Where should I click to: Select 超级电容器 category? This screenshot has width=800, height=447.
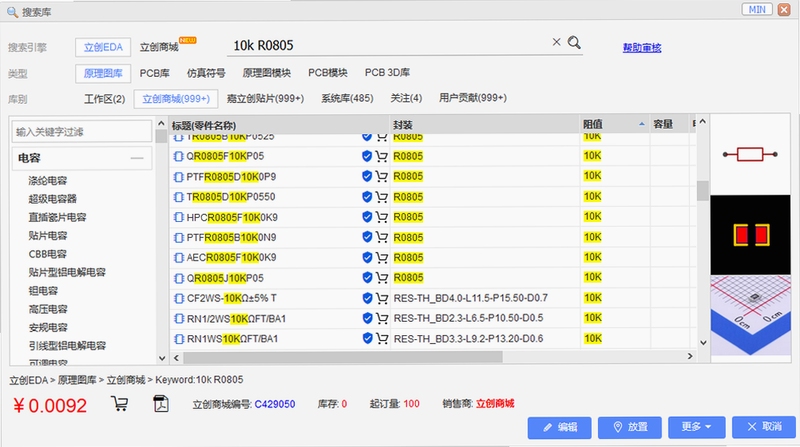(53, 199)
